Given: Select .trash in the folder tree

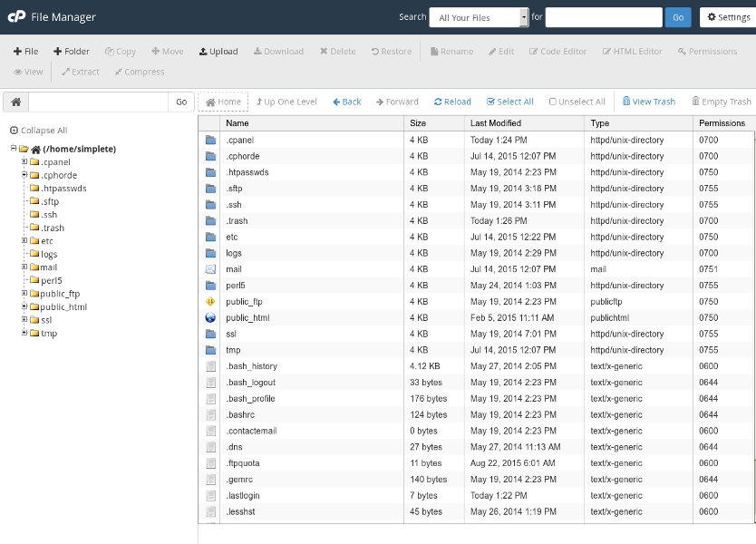Looking at the screenshot, I should pos(53,228).
